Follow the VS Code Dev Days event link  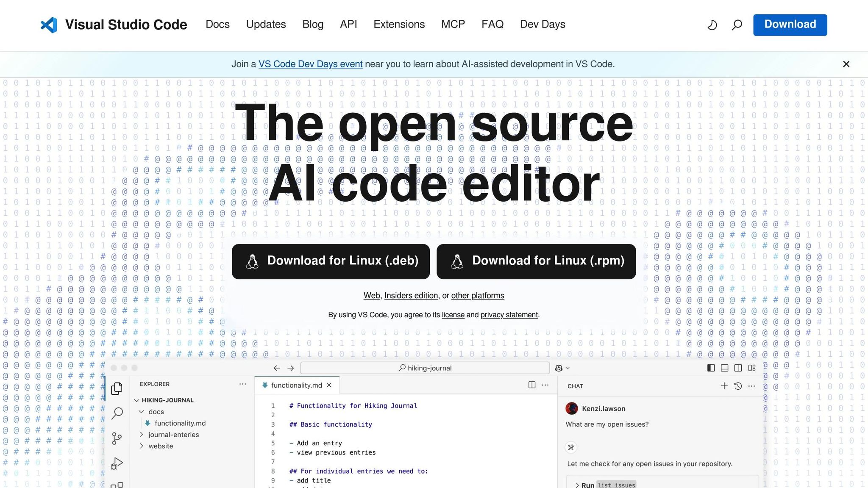click(x=310, y=64)
